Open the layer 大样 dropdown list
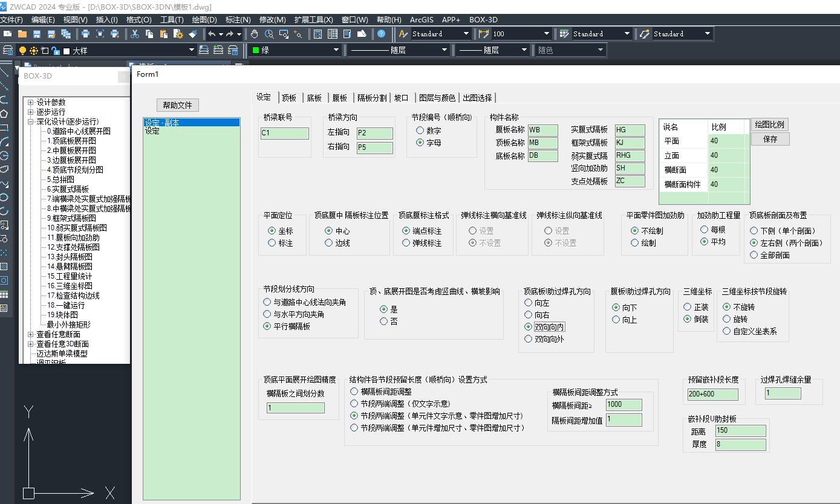The height and width of the screenshot is (504, 840). [x=192, y=50]
